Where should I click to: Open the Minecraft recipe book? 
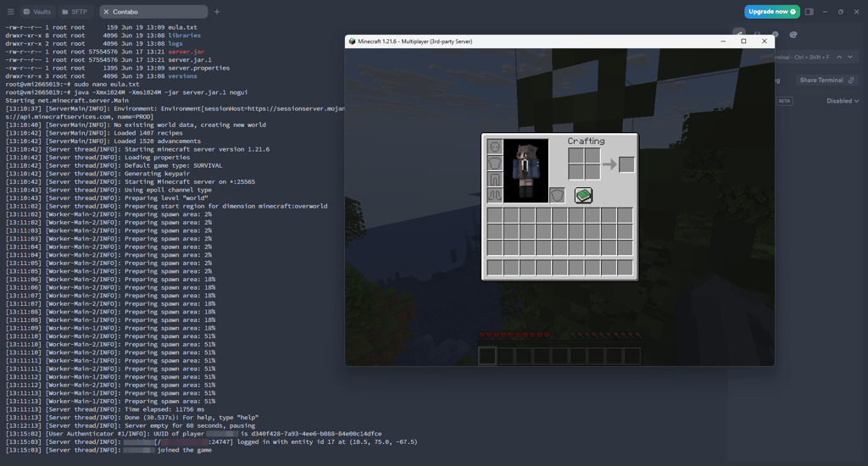click(583, 196)
